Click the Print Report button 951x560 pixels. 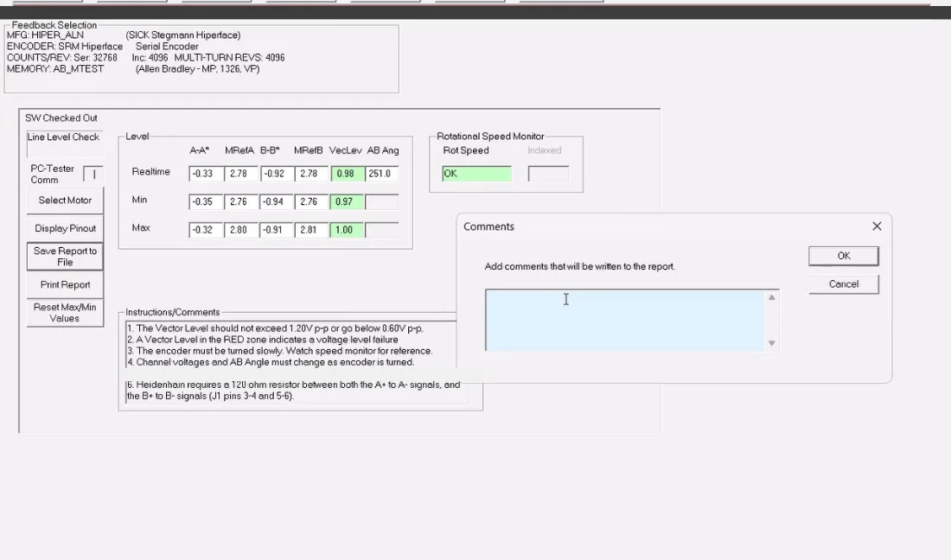click(x=65, y=285)
